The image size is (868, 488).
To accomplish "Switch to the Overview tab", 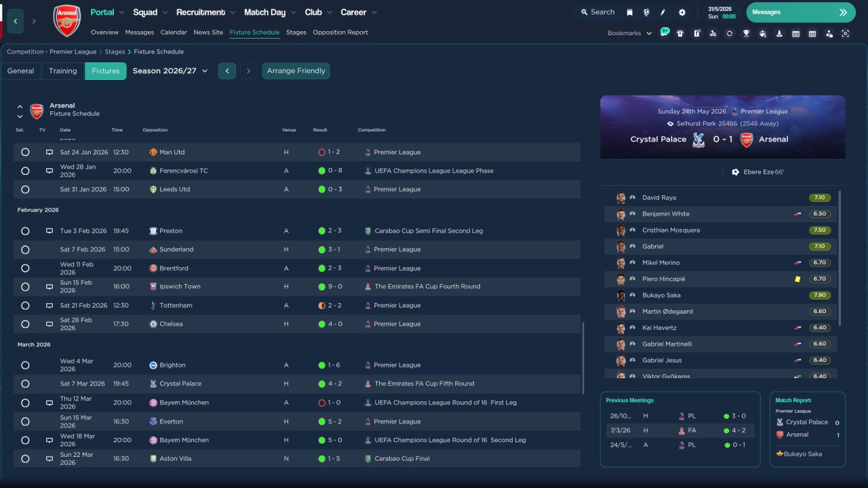I will point(104,33).
